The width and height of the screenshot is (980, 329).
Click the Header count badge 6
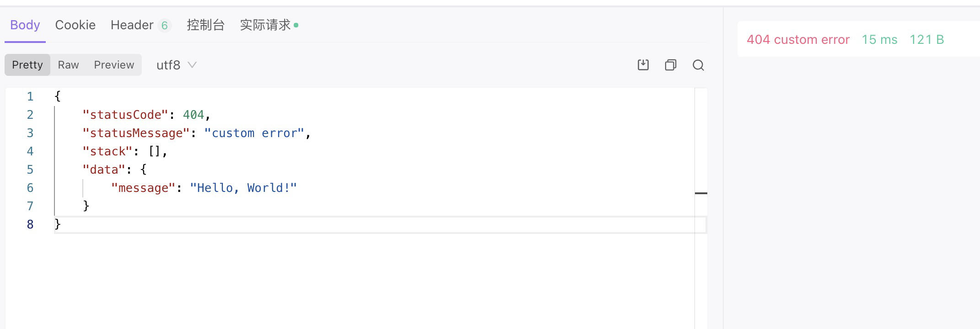pyautogui.click(x=164, y=26)
